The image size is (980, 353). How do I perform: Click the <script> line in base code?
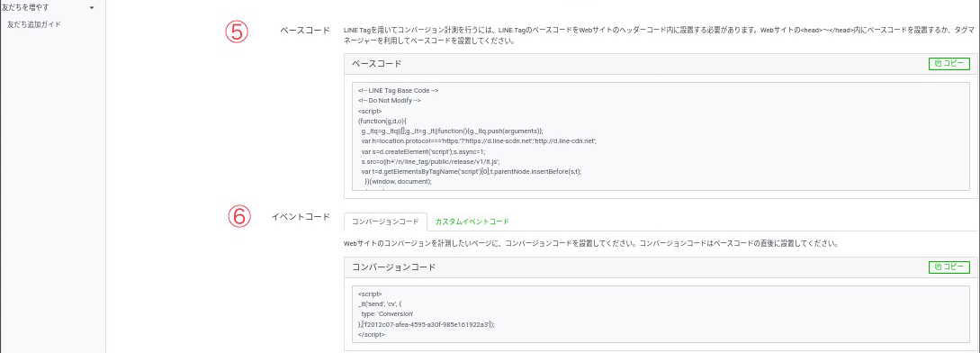[x=370, y=111]
